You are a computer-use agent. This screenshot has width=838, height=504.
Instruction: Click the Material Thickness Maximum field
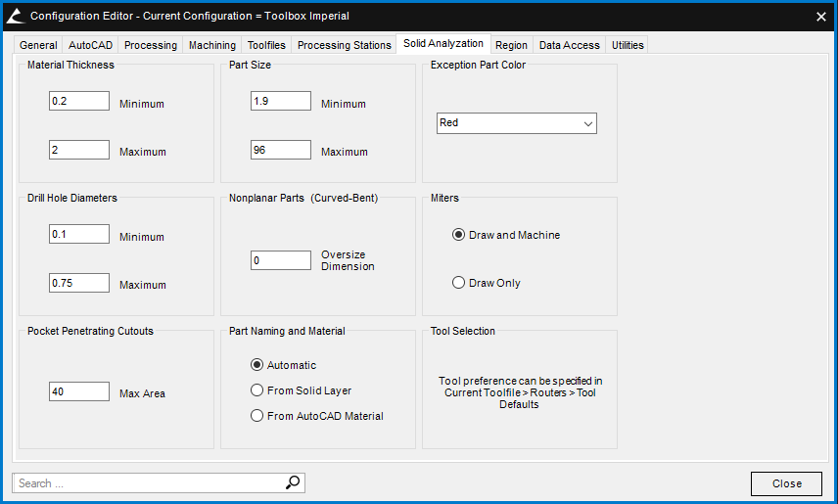point(79,150)
